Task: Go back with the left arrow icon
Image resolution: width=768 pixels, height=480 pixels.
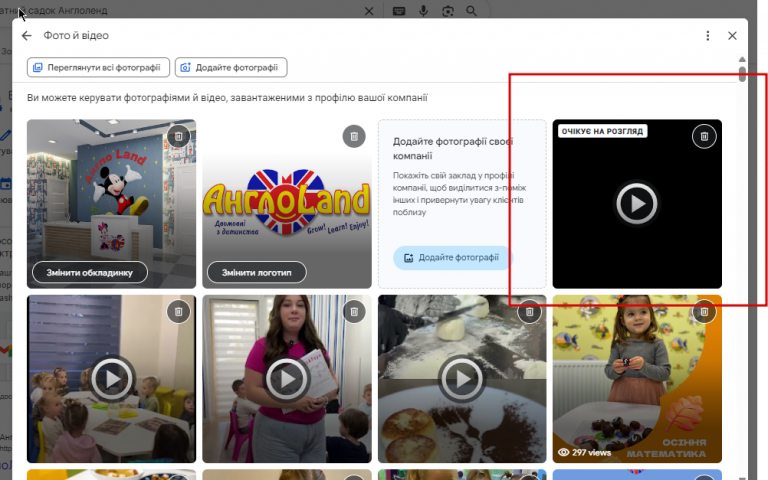Action: coord(26,35)
